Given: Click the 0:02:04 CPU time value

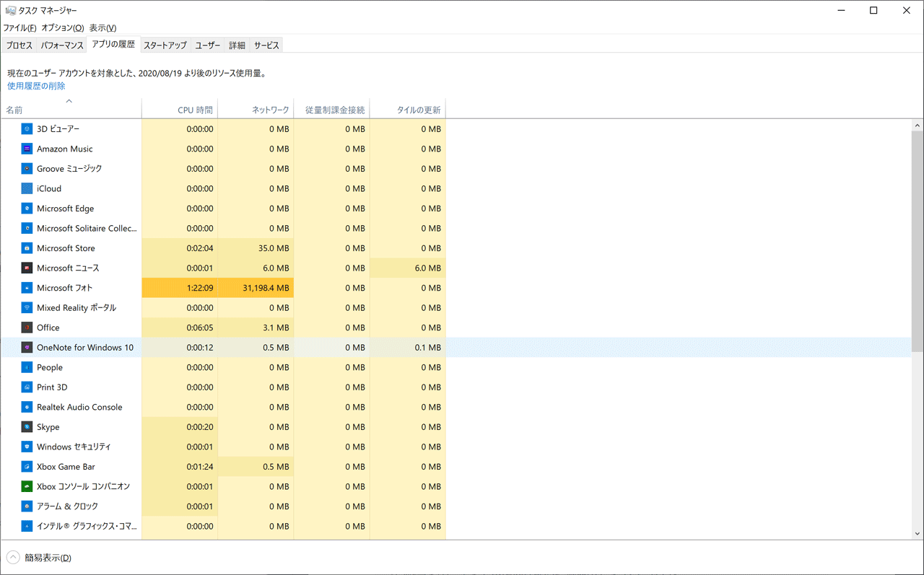Looking at the screenshot, I should pos(199,248).
